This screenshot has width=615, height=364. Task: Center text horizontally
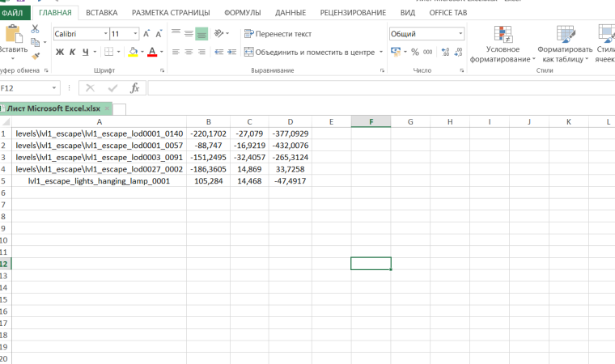pyautogui.click(x=189, y=52)
